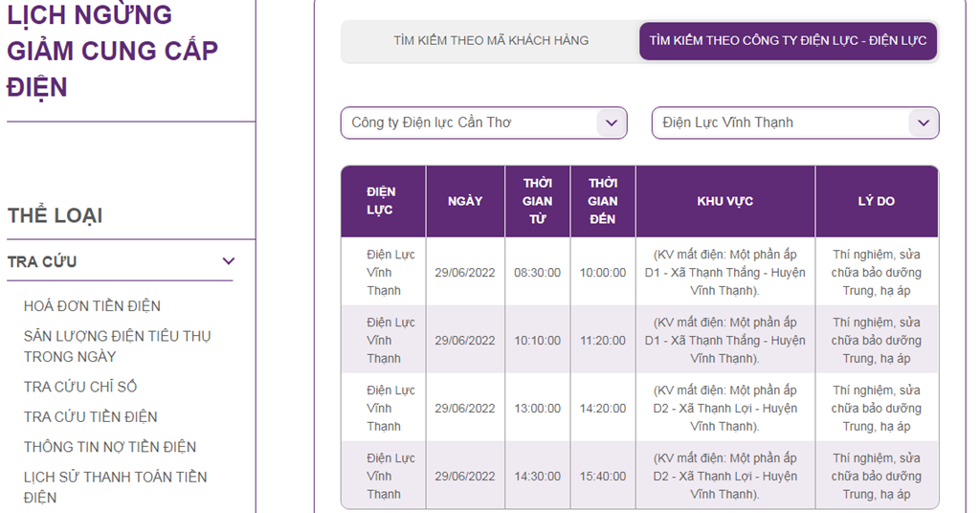Click the Thời gian từ column header
The height and width of the screenshot is (513, 980).
[x=537, y=201]
